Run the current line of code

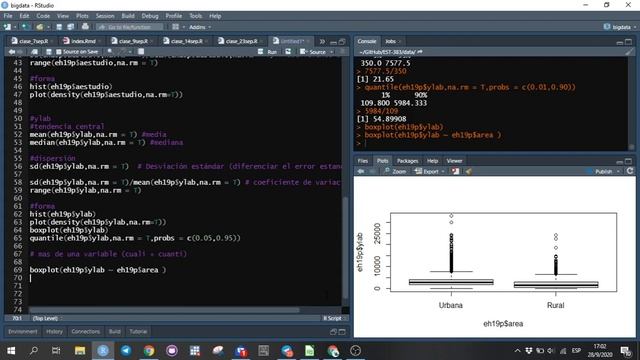(x=268, y=52)
